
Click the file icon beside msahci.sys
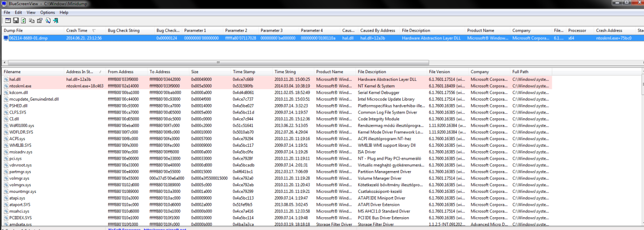pyautogui.click(x=6, y=211)
